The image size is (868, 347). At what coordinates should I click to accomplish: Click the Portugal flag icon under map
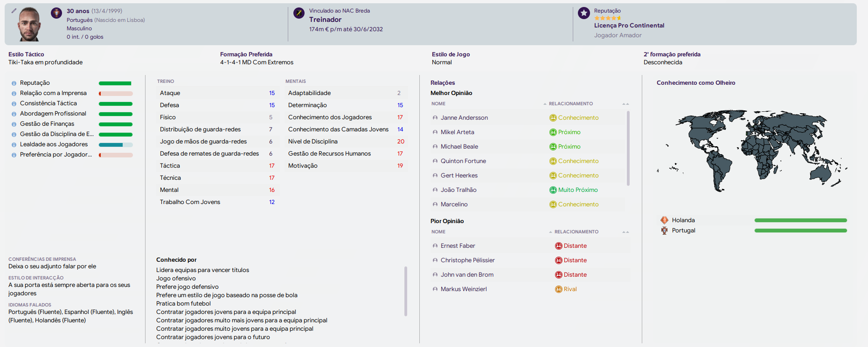coord(664,231)
